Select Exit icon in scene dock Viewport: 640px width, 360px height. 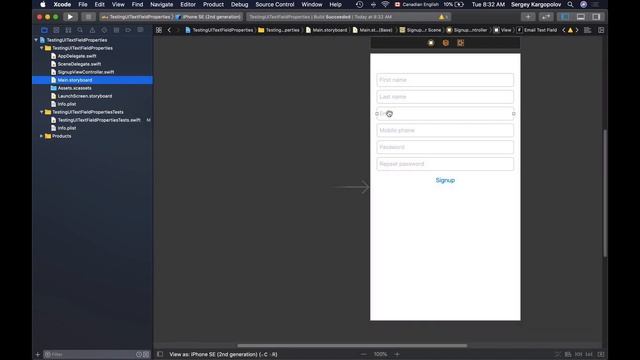tap(460, 43)
